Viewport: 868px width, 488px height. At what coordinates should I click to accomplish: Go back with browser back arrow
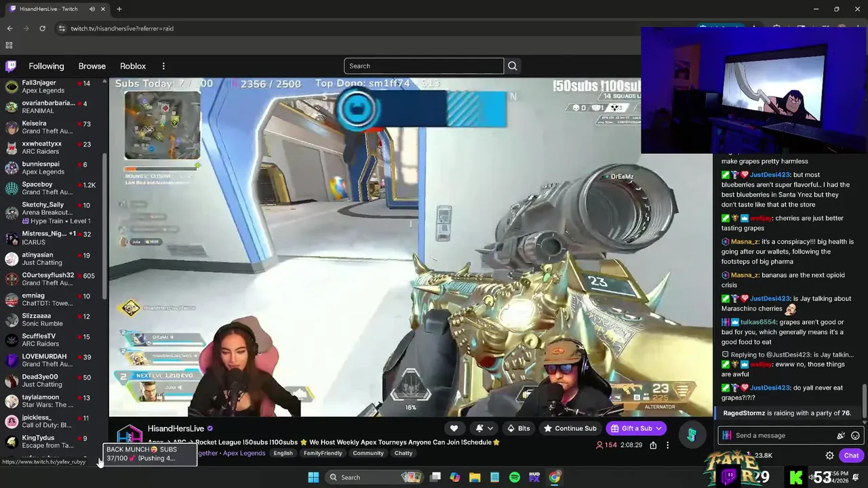pyautogui.click(x=9, y=28)
